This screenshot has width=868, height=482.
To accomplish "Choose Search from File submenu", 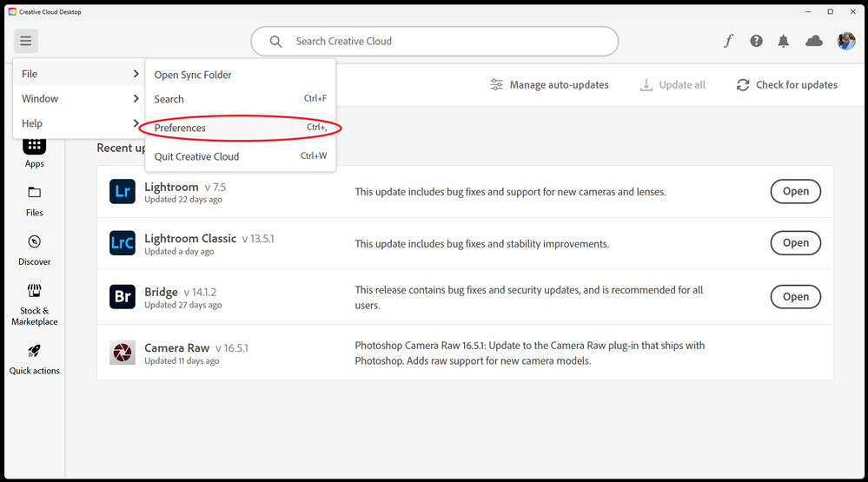I will click(x=241, y=99).
